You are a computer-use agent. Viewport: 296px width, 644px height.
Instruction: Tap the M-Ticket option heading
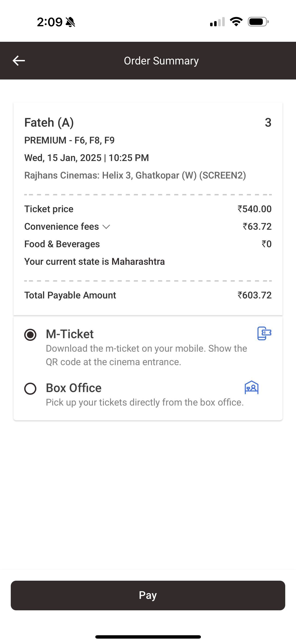coord(70,334)
